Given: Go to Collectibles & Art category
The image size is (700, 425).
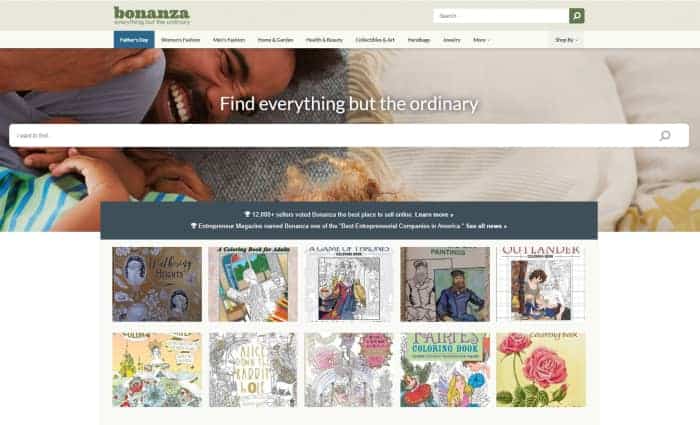Looking at the screenshot, I should coord(375,40).
